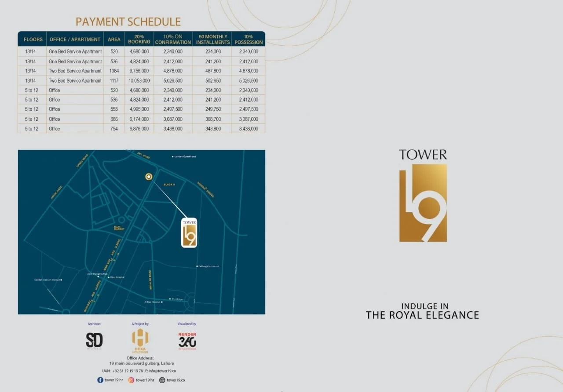Click the Lahore Gymkhana point on the map
The height and width of the screenshot is (392, 563).
tap(172, 156)
